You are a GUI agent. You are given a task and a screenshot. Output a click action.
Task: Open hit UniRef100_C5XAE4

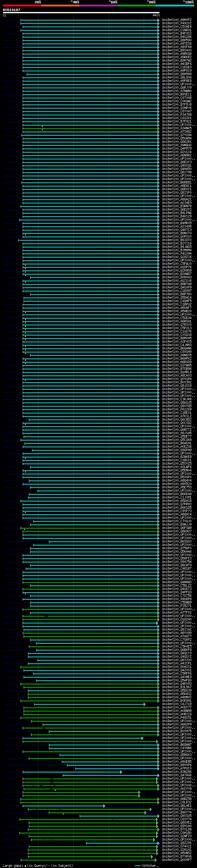(176, 26)
